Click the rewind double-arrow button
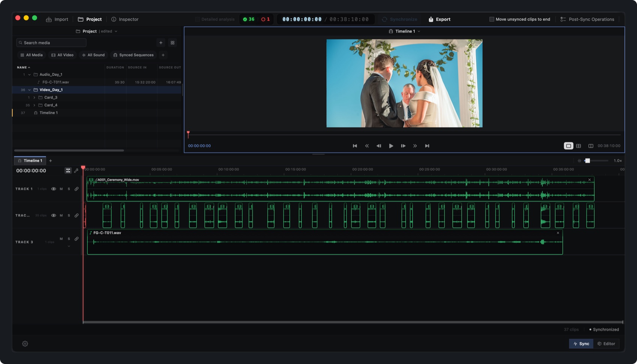 click(367, 146)
